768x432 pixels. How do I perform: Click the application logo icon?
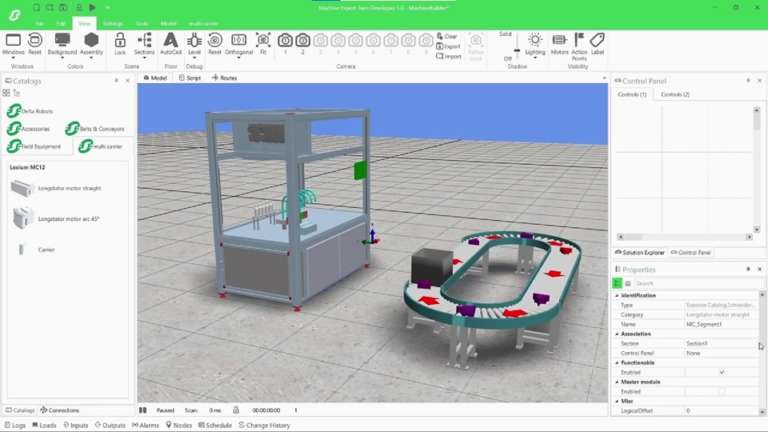point(14,15)
